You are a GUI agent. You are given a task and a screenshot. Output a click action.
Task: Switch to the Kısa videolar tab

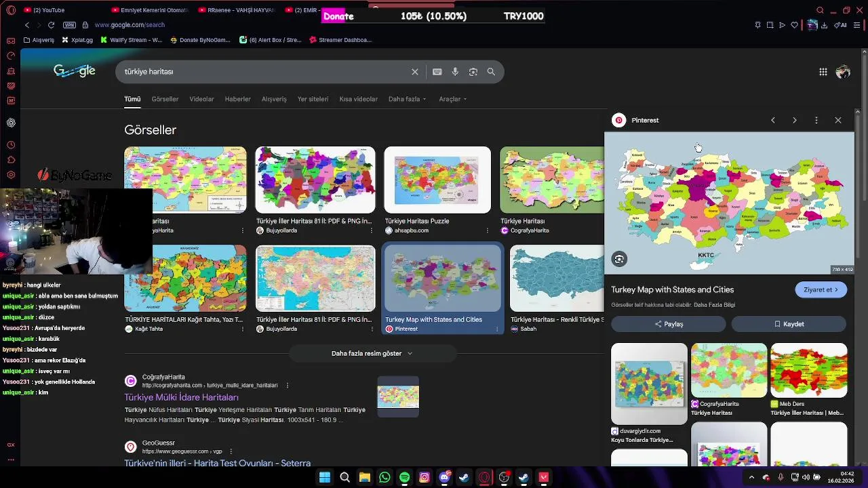point(358,99)
